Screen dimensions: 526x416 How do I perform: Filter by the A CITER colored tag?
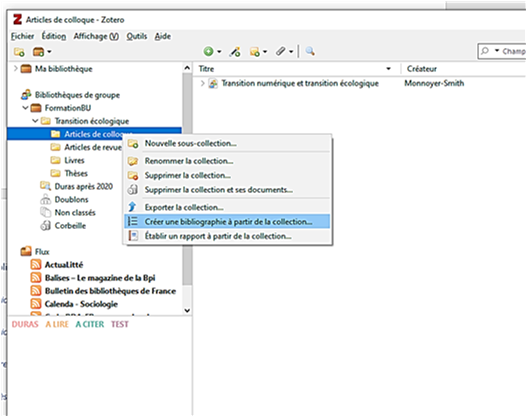click(90, 324)
